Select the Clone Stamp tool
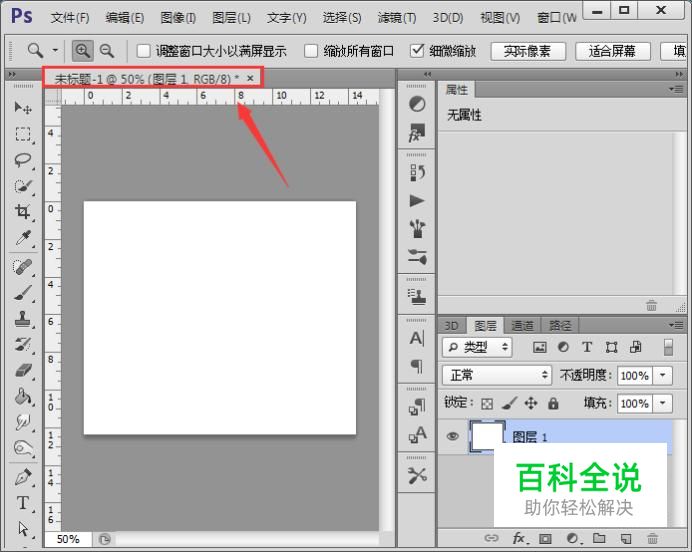Screen dimensions: 692x552 23,318
